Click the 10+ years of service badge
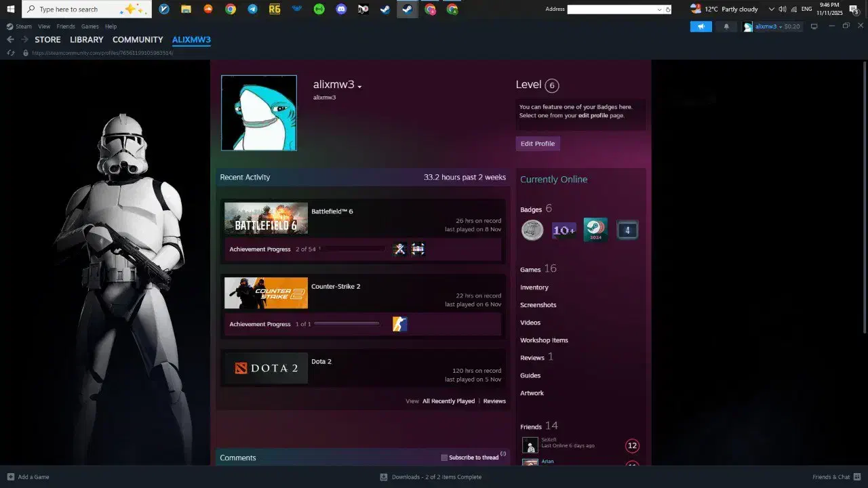This screenshot has width=868, height=488. (x=564, y=230)
